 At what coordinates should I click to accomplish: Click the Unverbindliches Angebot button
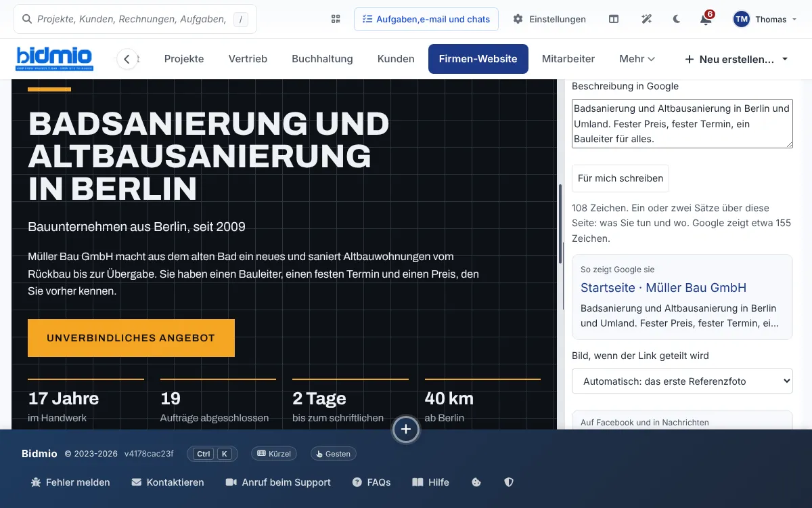(131, 338)
